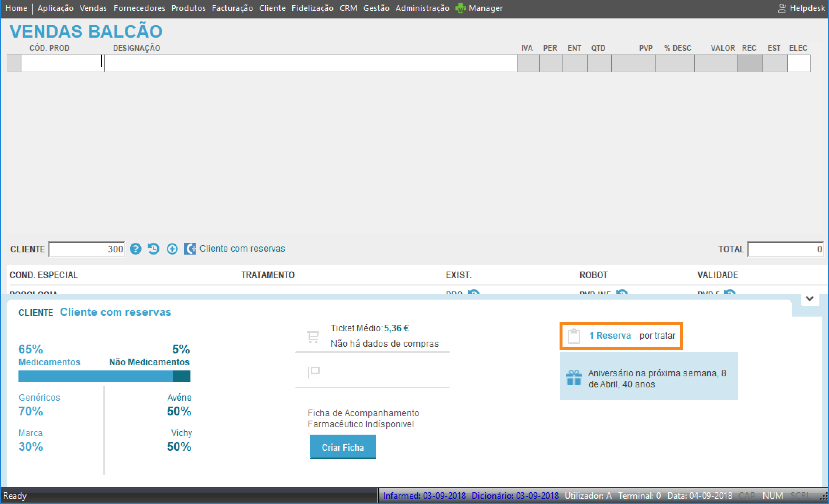Click the add client plus icon
This screenshot has height=504, width=829.
(x=172, y=249)
